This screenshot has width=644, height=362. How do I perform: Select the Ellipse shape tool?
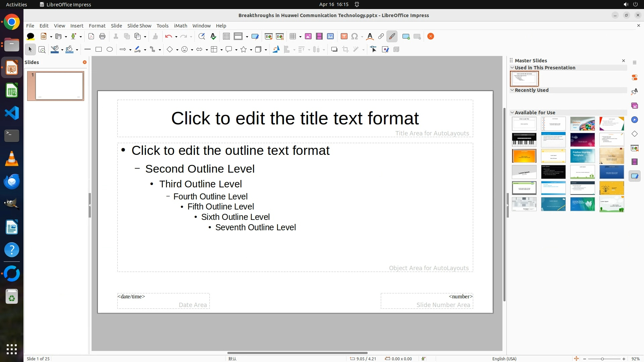coord(110,49)
